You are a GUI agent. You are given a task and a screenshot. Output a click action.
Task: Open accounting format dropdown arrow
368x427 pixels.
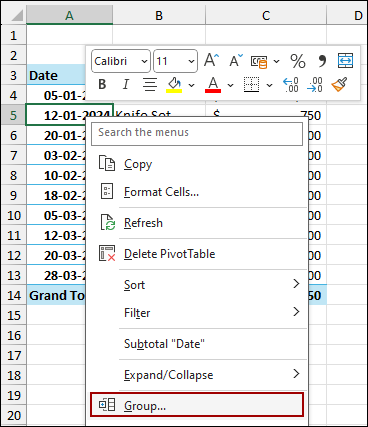pos(276,61)
